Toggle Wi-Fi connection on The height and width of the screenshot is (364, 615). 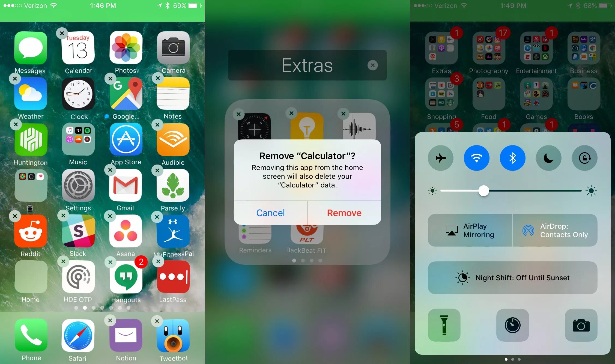click(x=477, y=158)
